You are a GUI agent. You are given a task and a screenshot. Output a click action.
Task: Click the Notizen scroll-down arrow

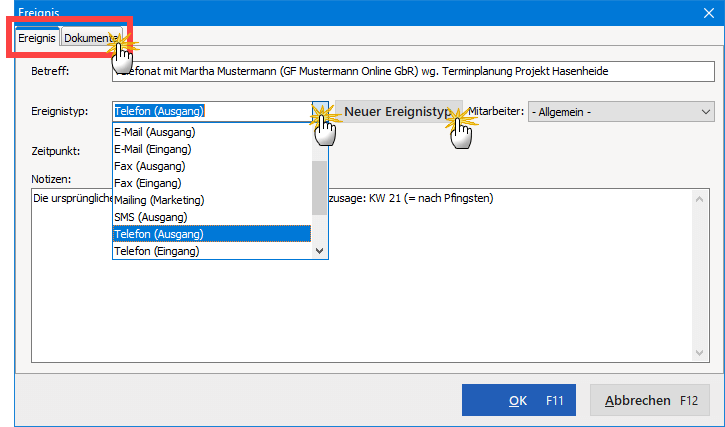(x=700, y=353)
